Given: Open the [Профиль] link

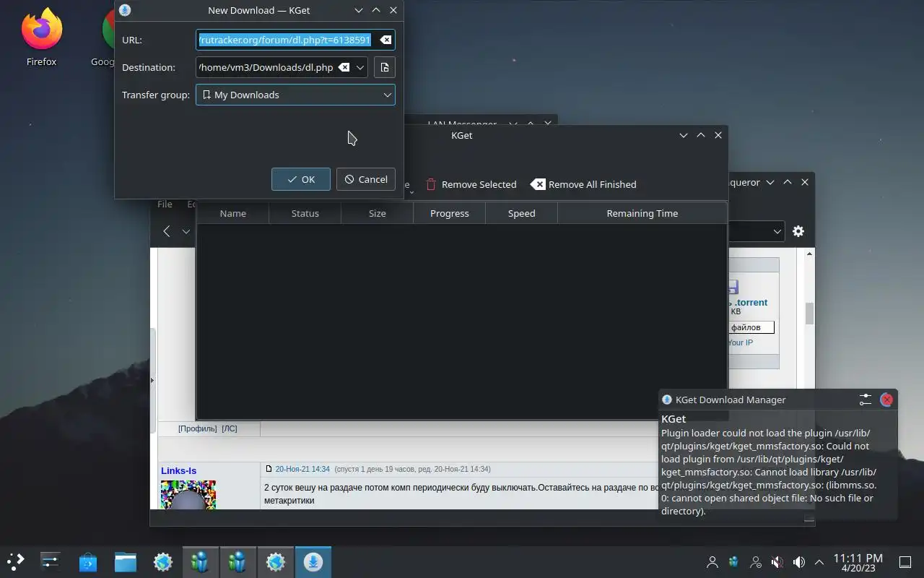Looking at the screenshot, I should [x=198, y=428].
